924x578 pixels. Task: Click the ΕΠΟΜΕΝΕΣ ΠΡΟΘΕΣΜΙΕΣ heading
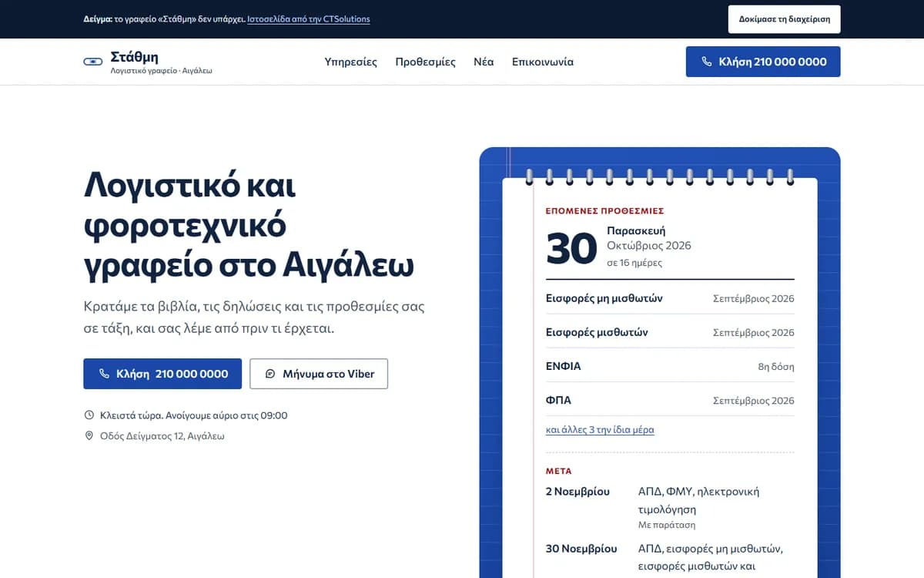604,210
